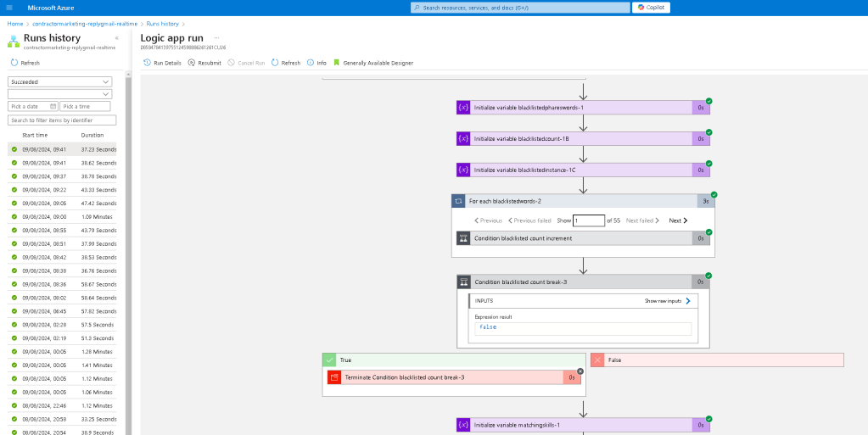Screen dimensions: 868x435
Task: Select the 06:45 run lasting 57.82 Seconds
Action: (x=62, y=311)
